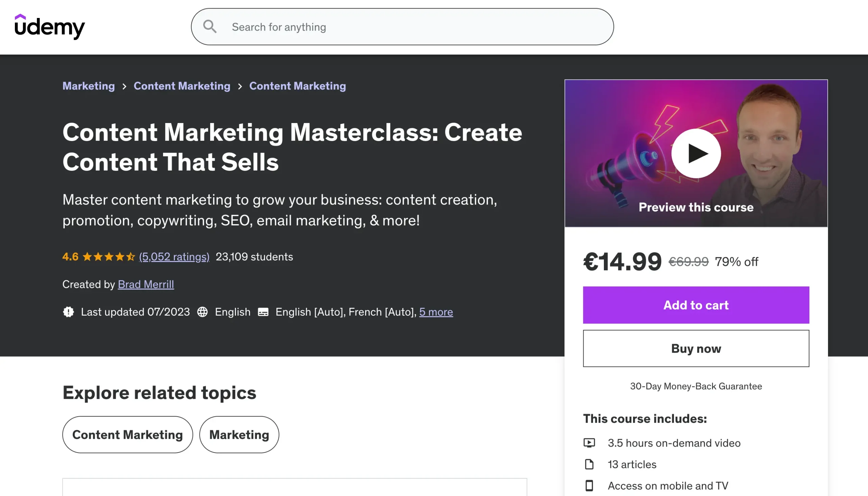Click the search magnifier icon

click(x=210, y=26)
